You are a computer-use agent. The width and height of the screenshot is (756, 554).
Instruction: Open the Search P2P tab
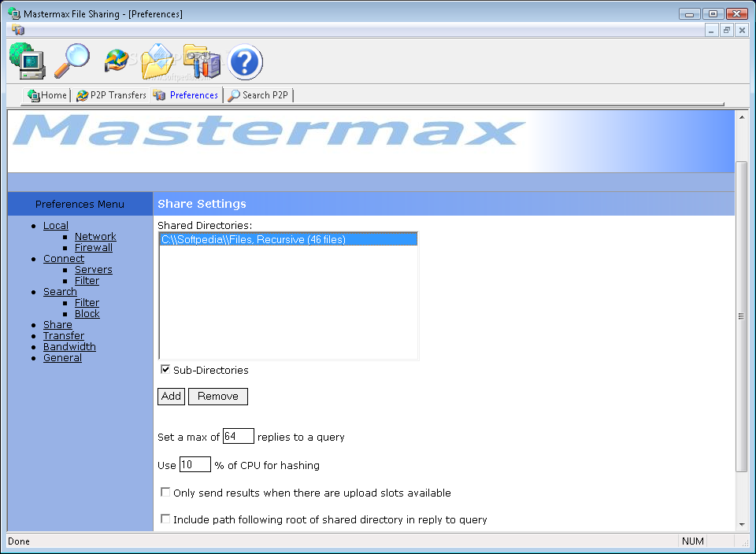(258, 95)
